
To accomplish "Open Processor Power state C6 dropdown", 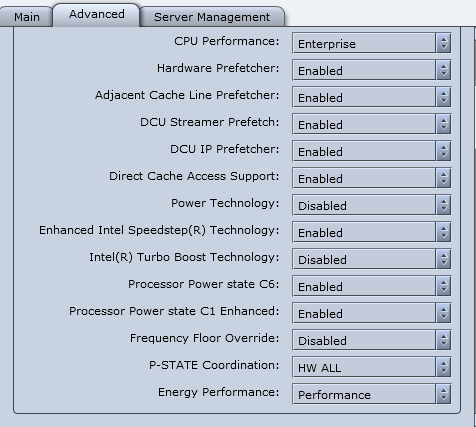I will 372,286.
